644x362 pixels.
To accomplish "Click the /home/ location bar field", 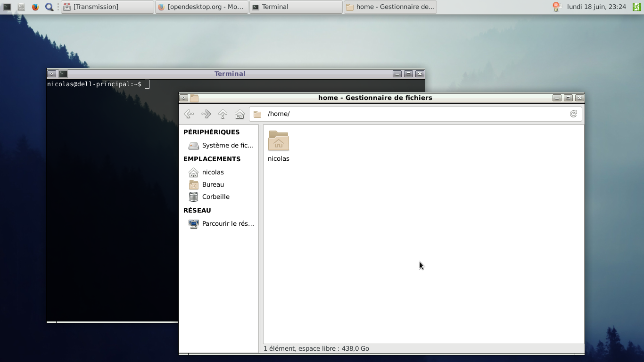I will 415,114.
